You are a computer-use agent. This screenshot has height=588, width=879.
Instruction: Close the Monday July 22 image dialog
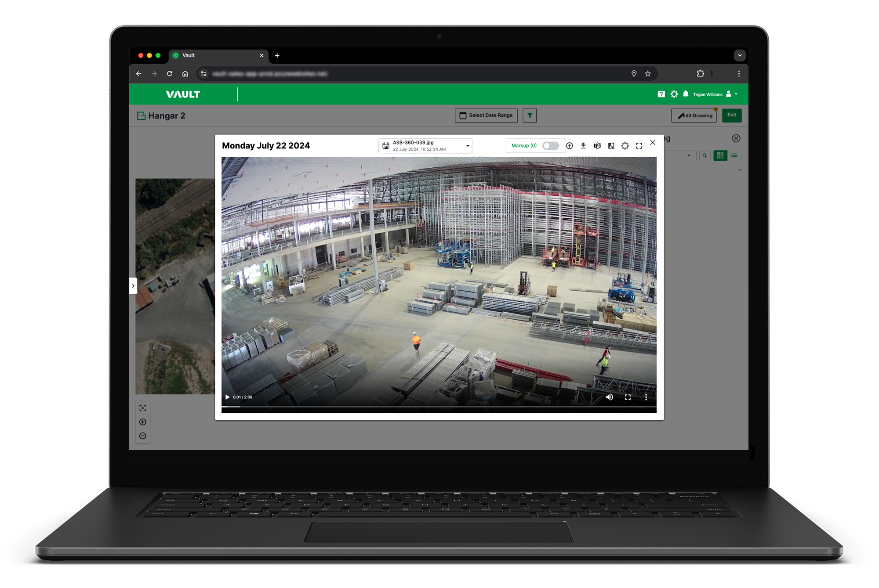653,143
